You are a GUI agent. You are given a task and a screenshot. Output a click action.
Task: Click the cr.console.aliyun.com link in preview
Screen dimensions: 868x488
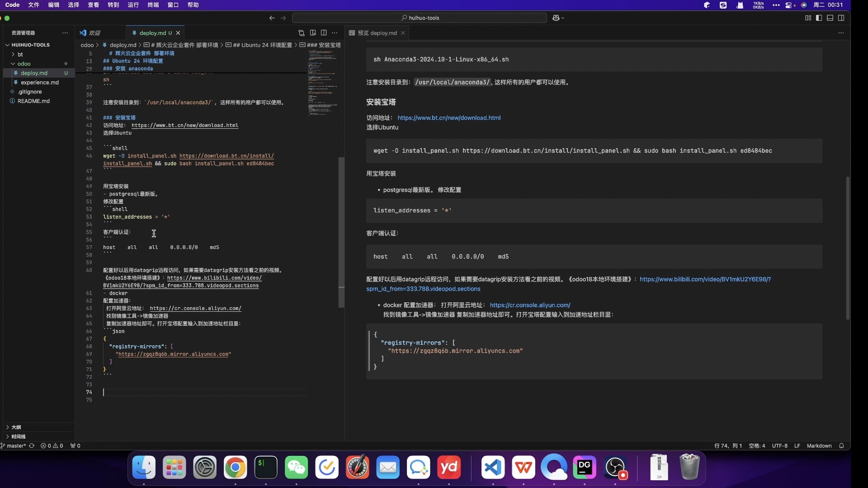[x=530, y=305]
